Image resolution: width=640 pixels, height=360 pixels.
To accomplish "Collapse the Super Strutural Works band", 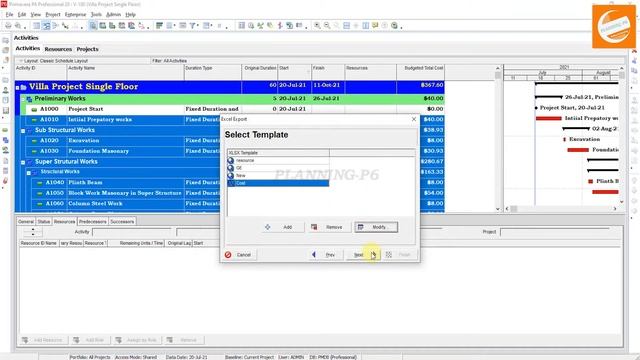I will [x=23, y=162].
